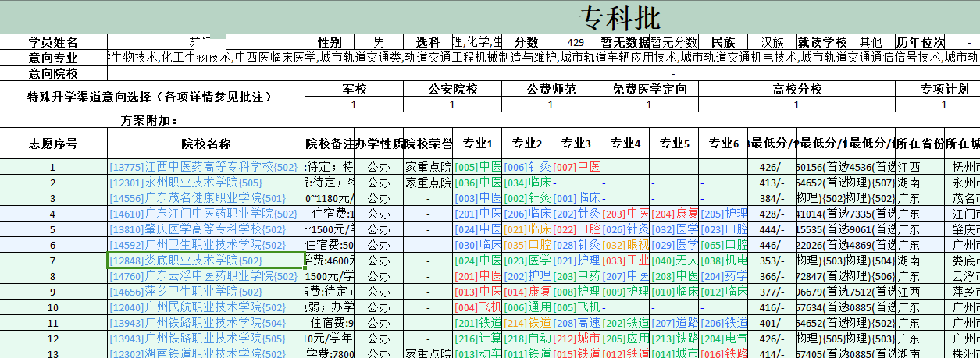Click the 所在省份 column header
980x358 pixels.
tap(920, 144)
